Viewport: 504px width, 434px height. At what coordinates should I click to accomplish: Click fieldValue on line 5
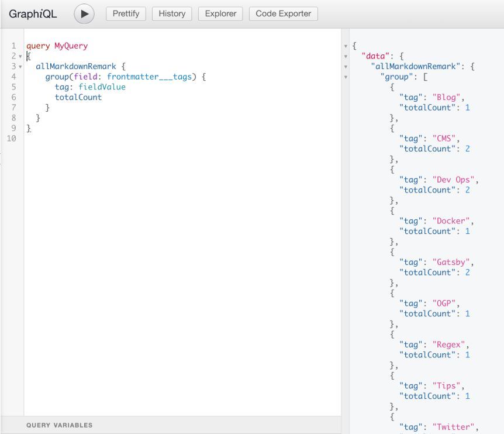tap(102, 87)
